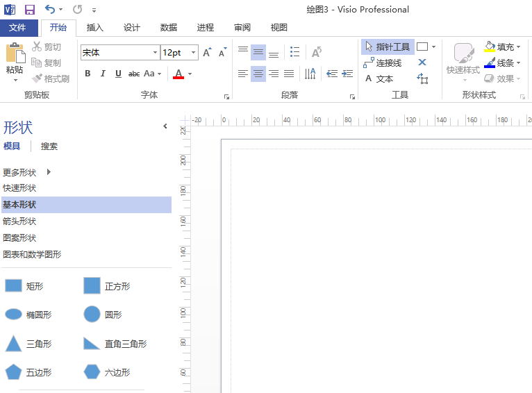Click the Save icon in quick access toolbar

pyautogui.click(x=30, y=10)
